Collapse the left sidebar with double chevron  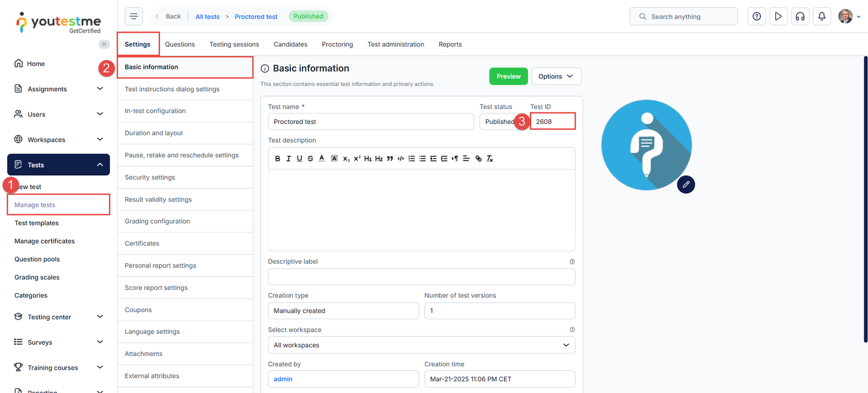click(104, 45)
